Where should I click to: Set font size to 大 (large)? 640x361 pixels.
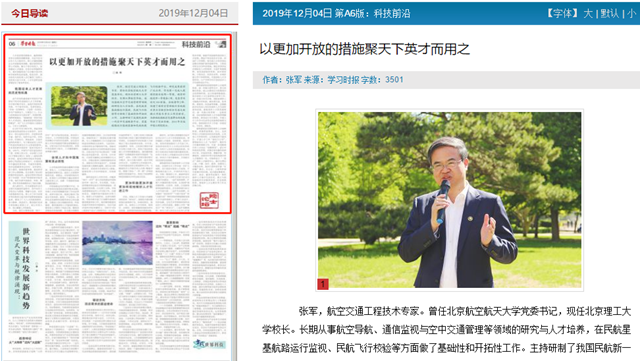pos(588,13)
